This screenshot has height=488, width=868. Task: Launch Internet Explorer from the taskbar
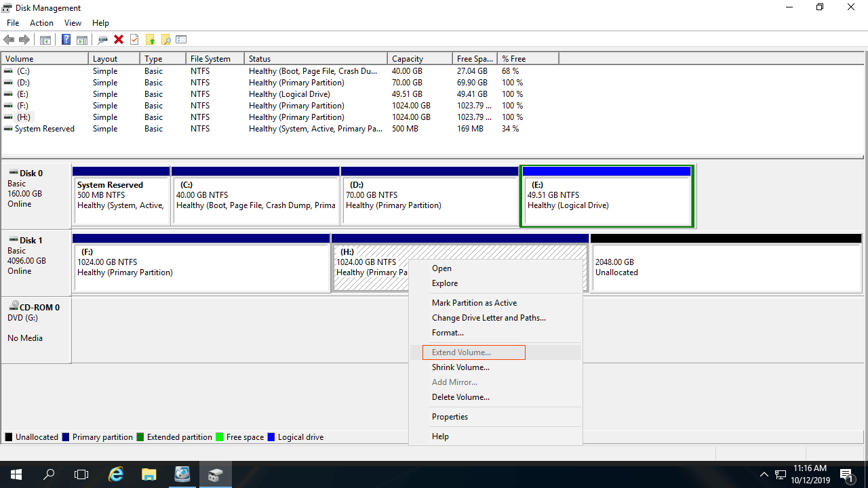116,474
